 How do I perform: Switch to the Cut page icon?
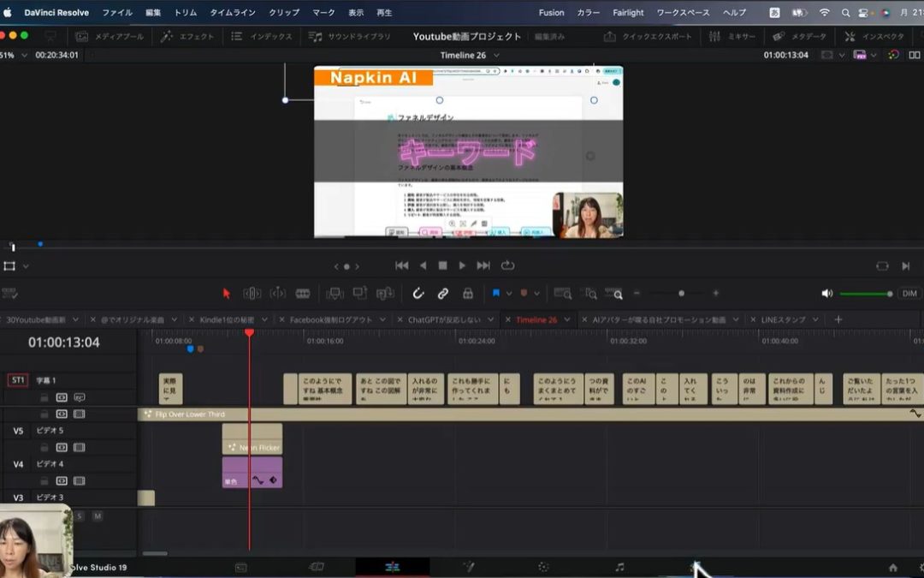tap(317, 567)
